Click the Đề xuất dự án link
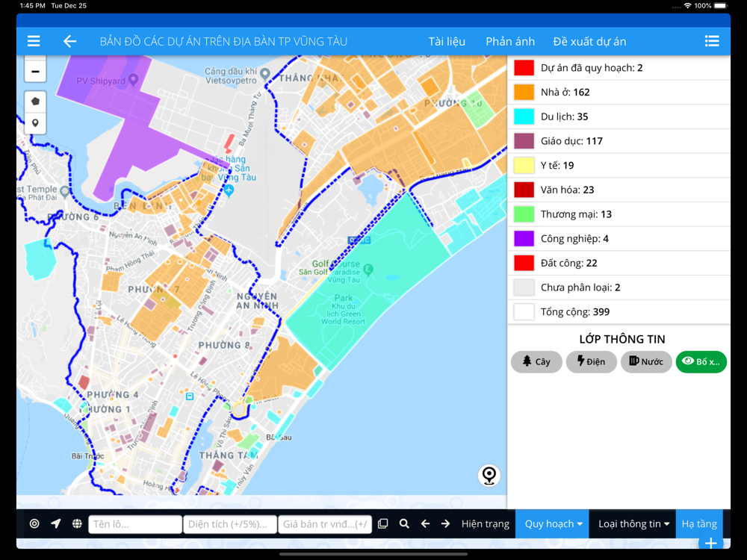This screenshot has height=560, width=747. point(589,41)
